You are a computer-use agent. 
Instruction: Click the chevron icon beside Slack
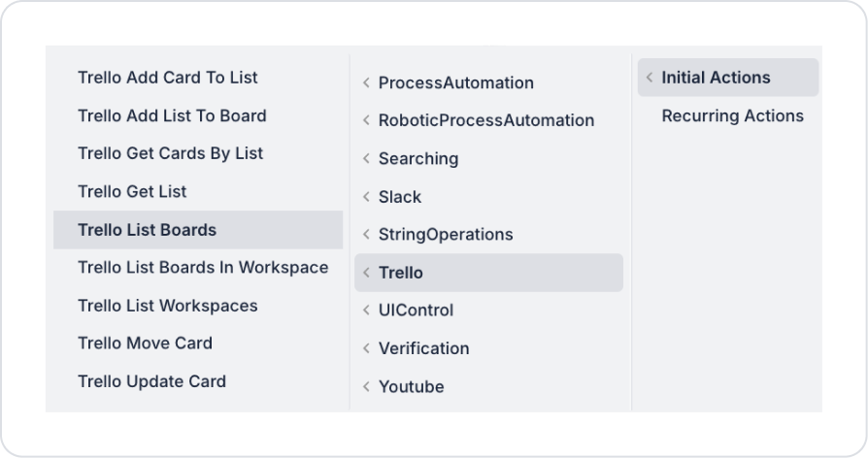coord(366,197)
